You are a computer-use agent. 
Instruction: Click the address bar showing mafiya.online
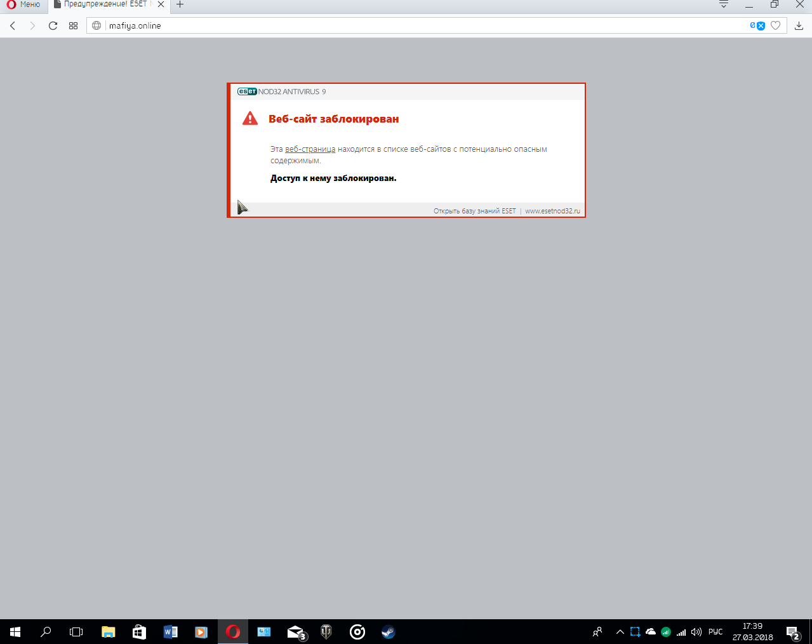(381, 26)
